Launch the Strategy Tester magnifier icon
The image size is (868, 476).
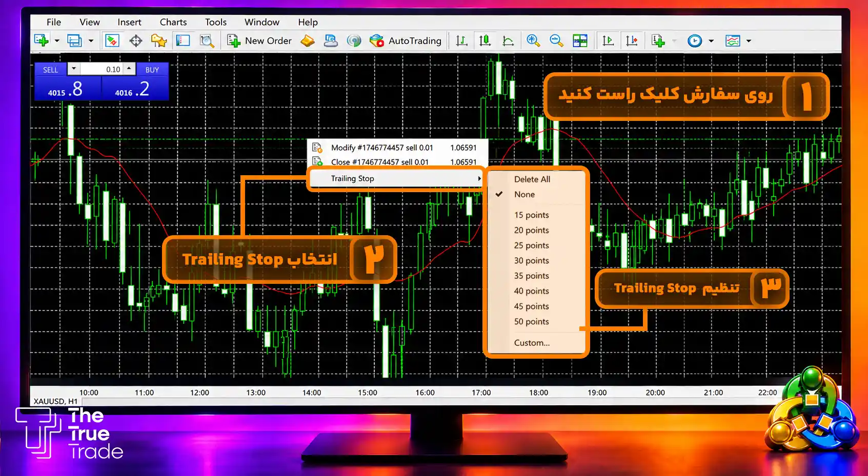click(x=207, y=40)
